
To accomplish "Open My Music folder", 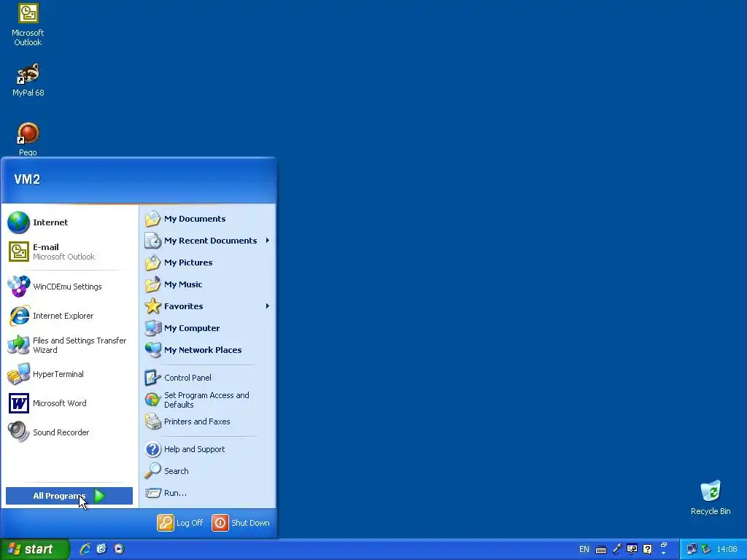I will (208, 284).
